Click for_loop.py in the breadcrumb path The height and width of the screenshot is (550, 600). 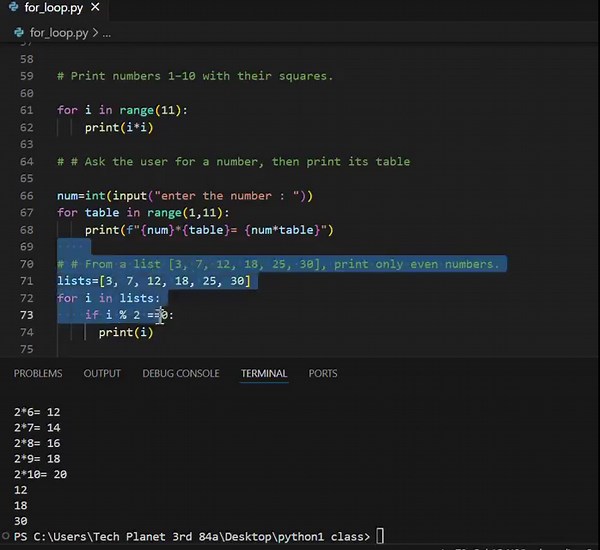[x=59, y=33]
